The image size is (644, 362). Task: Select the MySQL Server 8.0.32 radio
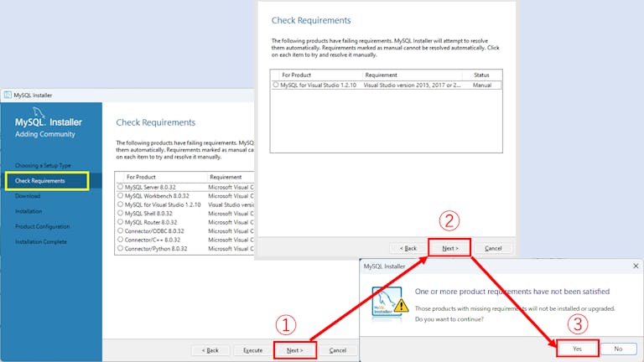(121, 187)
